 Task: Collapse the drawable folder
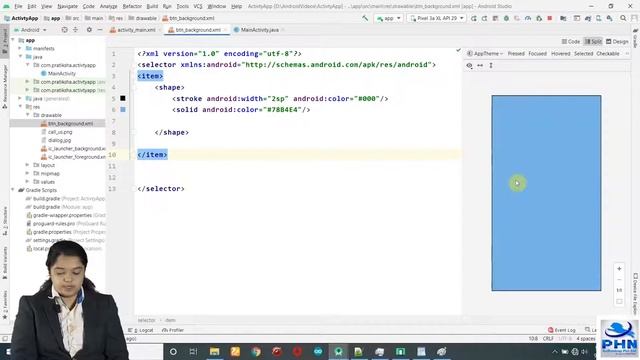pyautogui.click(x=28, y=115)
